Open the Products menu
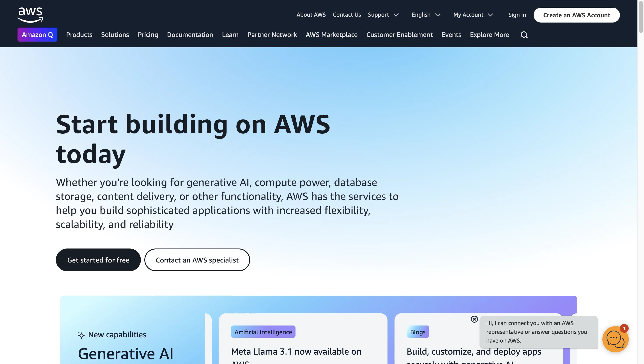 pos(79,35)
